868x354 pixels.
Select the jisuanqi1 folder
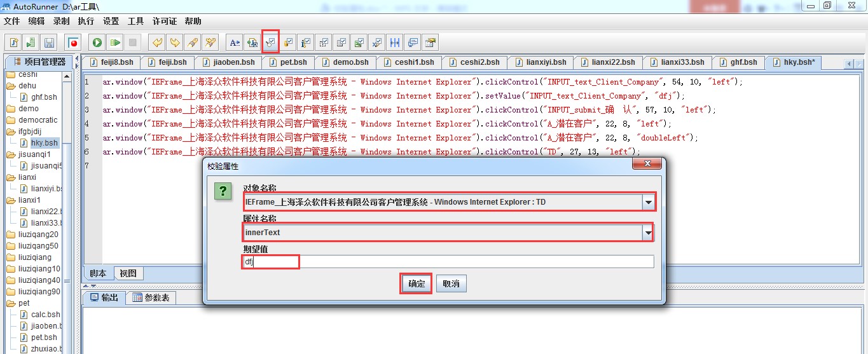tap(29, 154)
